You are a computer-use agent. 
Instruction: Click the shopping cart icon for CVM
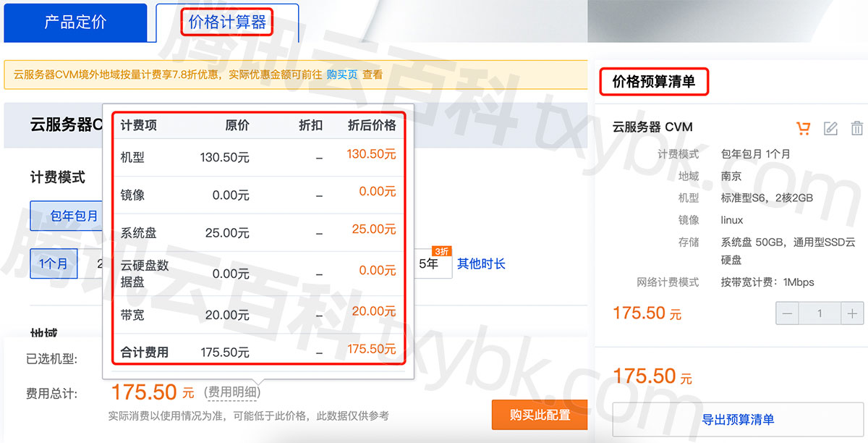point(803,128)
